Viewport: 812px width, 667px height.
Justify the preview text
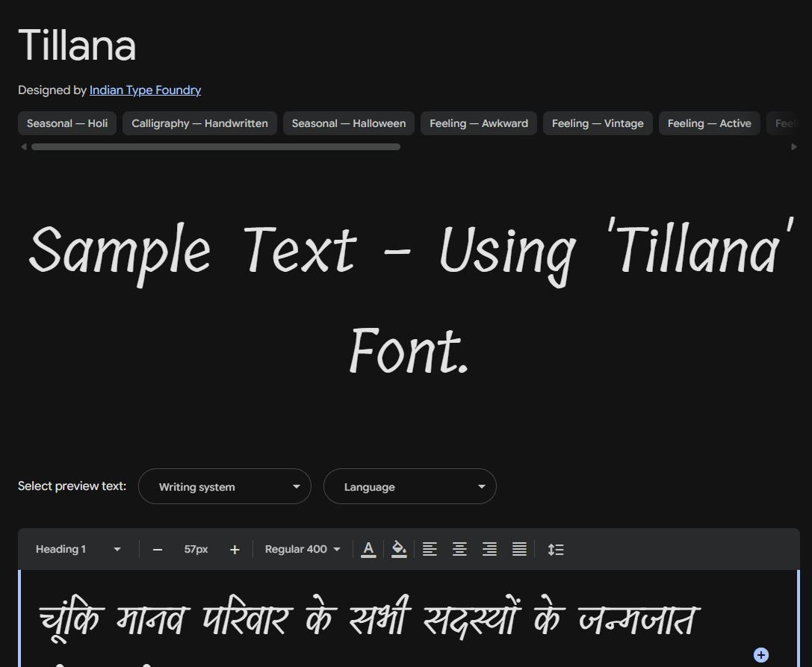click(519, 549)
